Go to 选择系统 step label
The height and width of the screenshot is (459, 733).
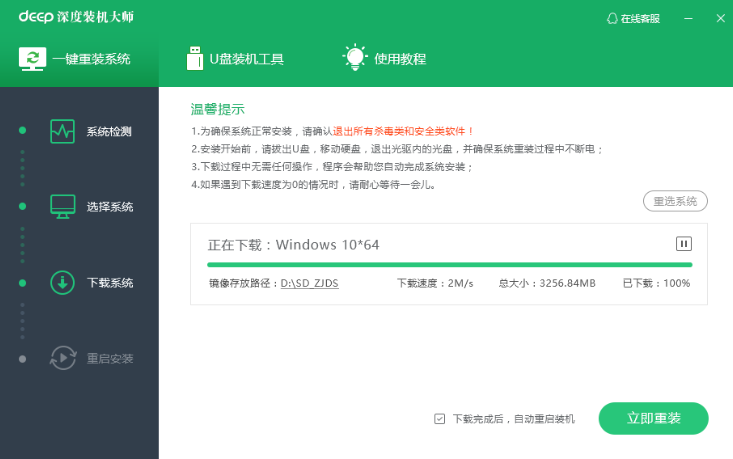pyautogui.click(x=110, y=207)
